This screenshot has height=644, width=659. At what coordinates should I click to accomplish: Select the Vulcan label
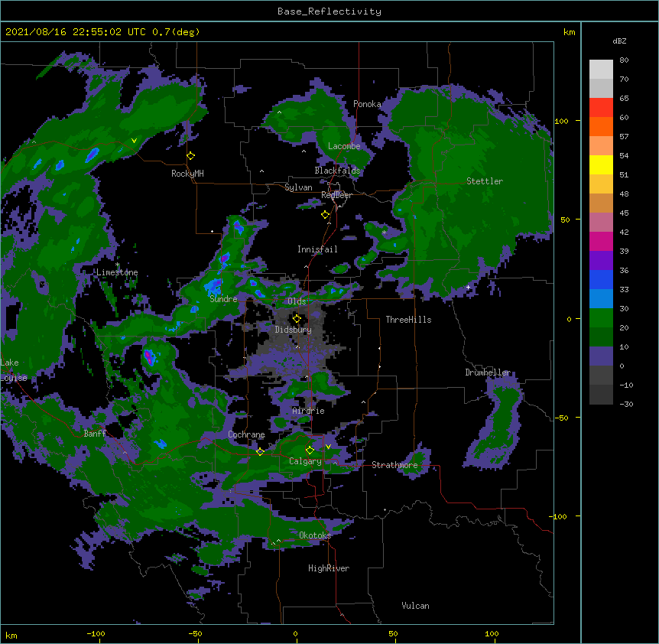415,606
